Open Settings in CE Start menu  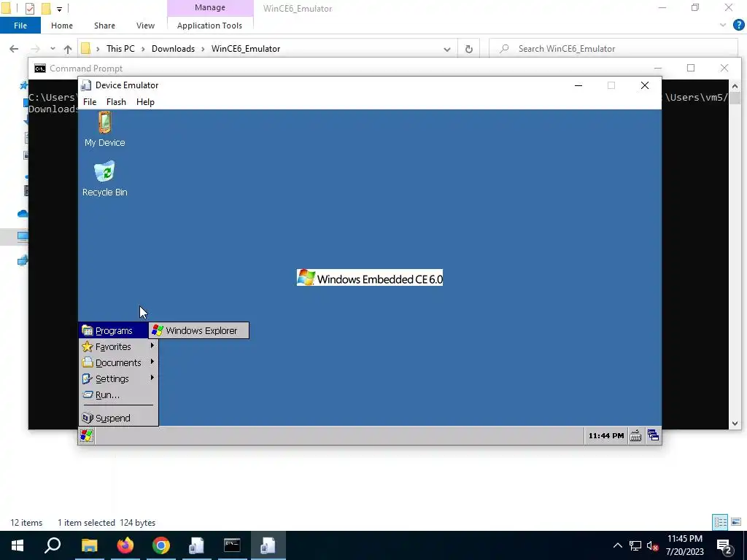(x=118, y=378)
